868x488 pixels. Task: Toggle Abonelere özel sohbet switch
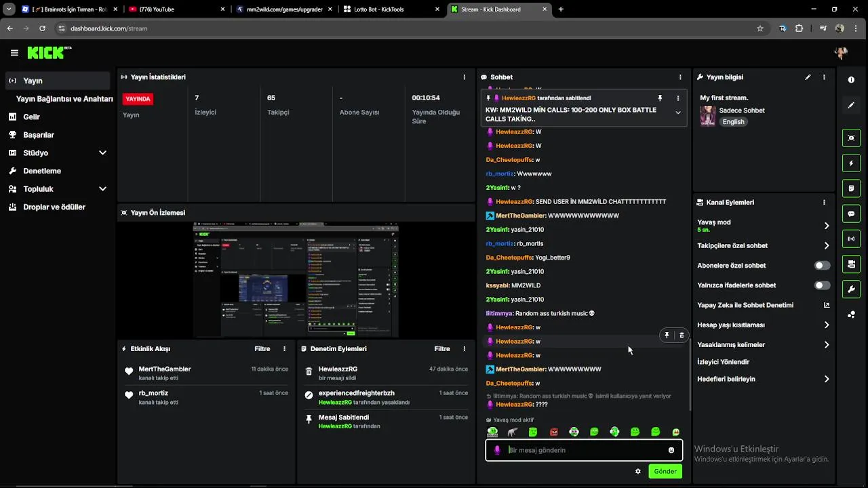tap(822, 266)
